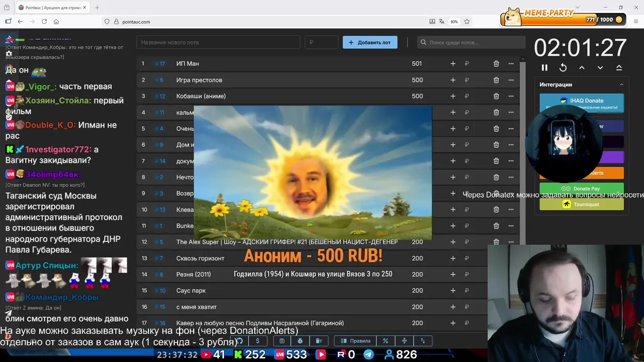Pause the auction timer

[x=544, y=67]
